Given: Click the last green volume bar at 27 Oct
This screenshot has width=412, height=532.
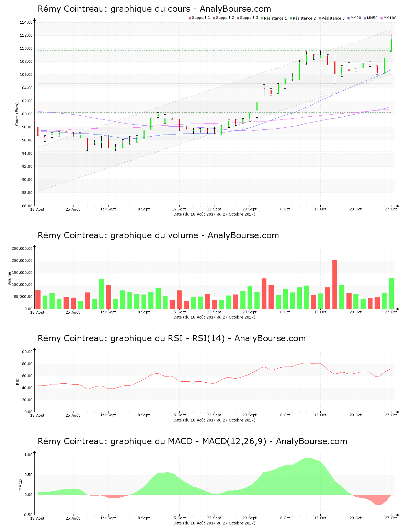Looking at the screenshot, I should pos(391,293).
